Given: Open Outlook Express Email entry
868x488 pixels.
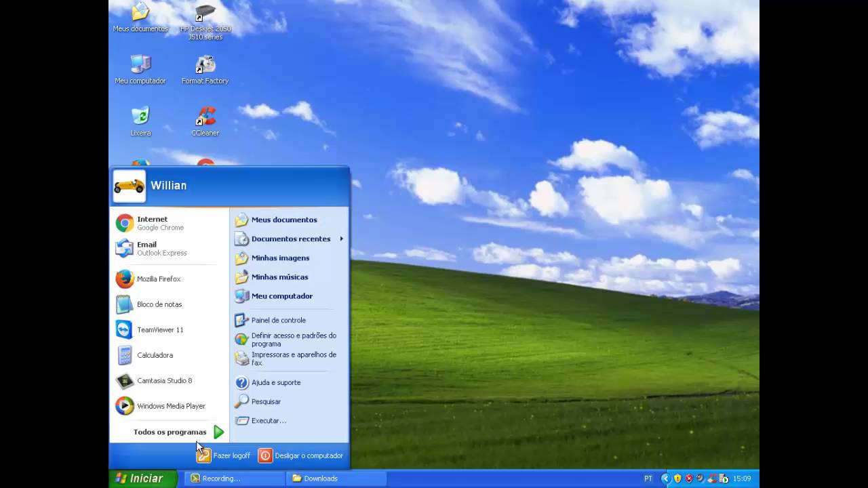Looking at the screenshot, I should (x=170, y=249).
